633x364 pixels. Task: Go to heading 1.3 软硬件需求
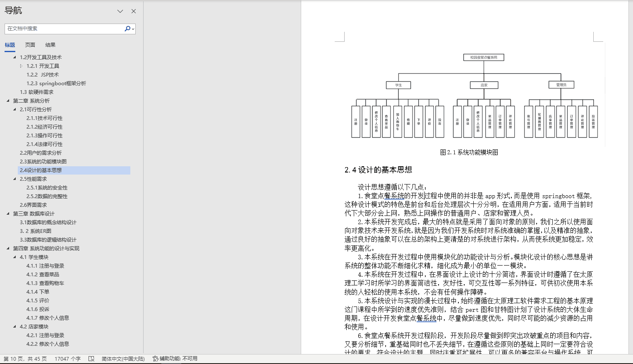tap(36, 92)
